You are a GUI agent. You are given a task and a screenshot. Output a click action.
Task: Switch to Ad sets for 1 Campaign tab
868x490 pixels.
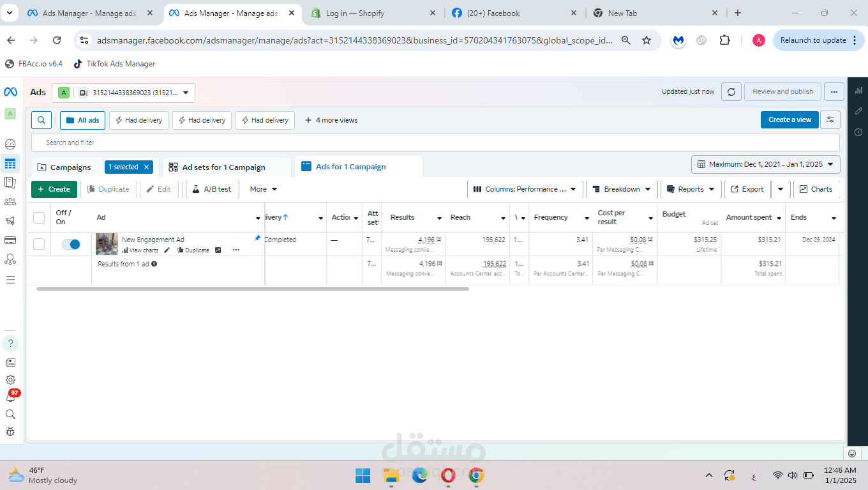pos(223,167)
